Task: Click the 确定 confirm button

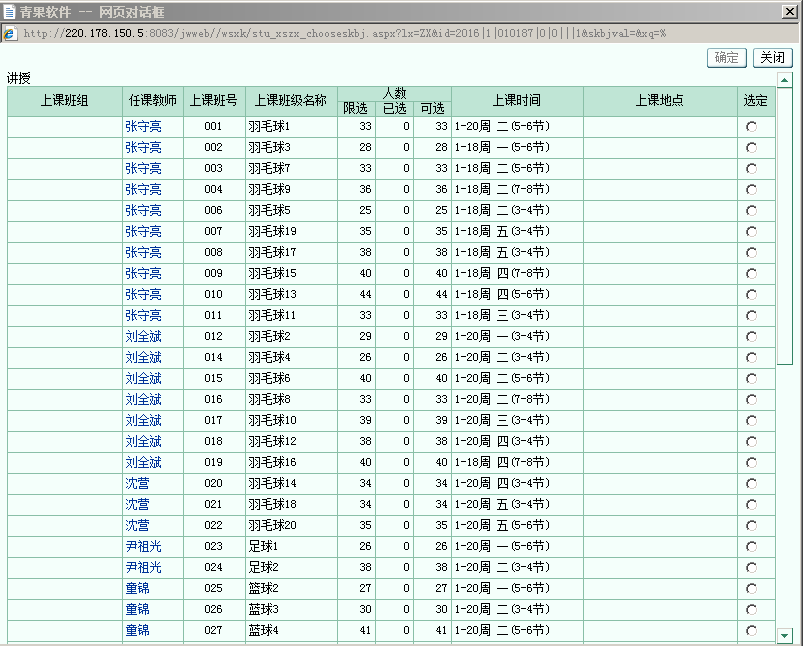Action: click(x=727, y=58)
